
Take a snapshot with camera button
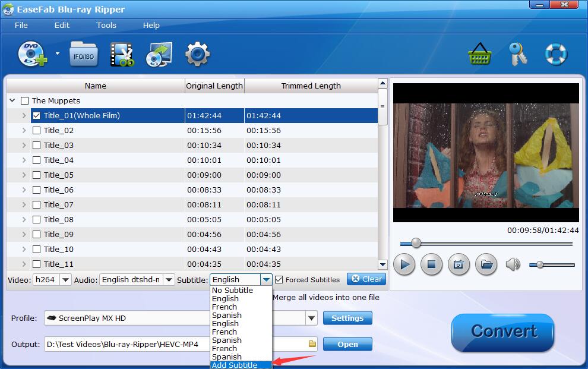pyautogui.click(x=459, y=264)
